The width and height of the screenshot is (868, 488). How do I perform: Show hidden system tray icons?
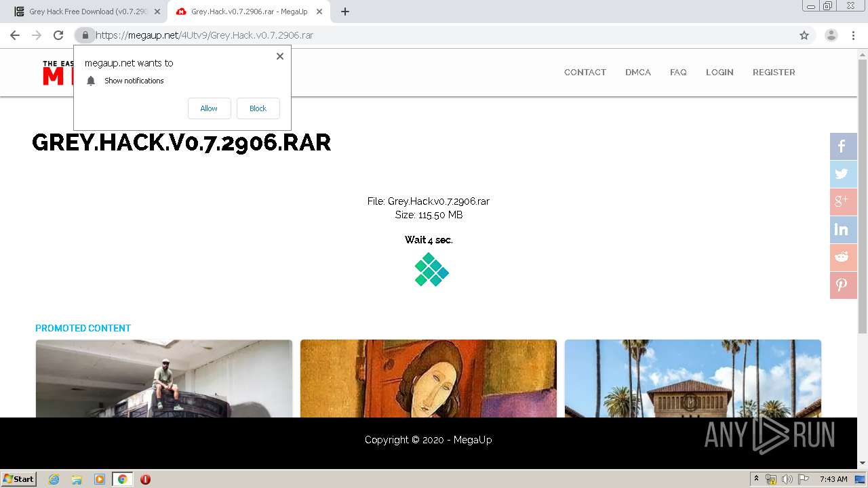click(x=757, y=479)
